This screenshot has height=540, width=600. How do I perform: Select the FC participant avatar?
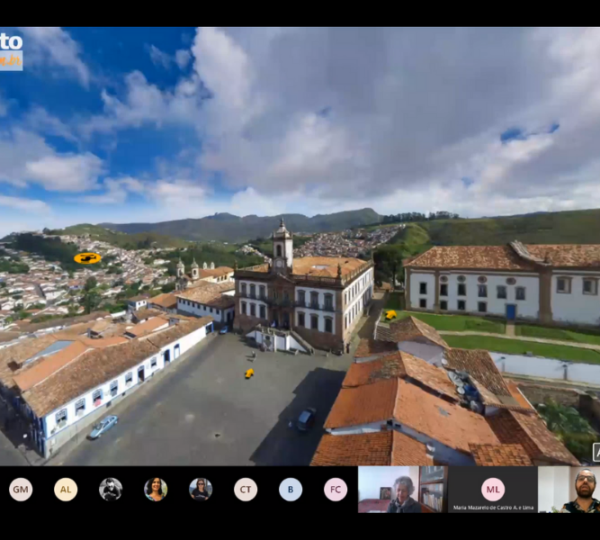pos(335,489)
